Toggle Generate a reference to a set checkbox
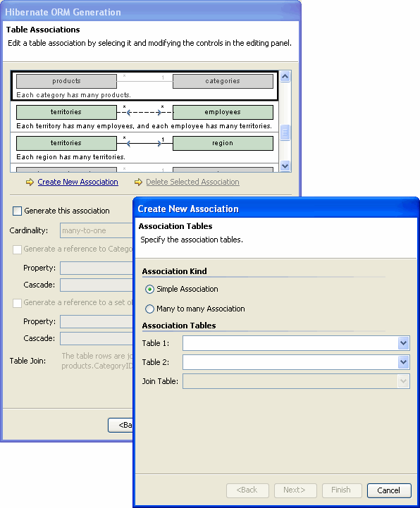The image size is (420, 508). (17, 303)
